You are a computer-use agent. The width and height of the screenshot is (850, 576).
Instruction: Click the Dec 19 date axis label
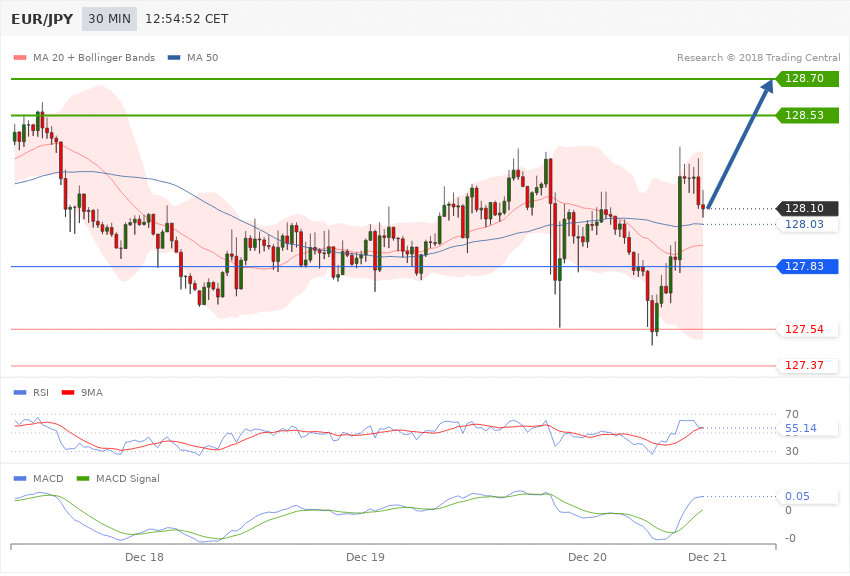pos(365,557)
